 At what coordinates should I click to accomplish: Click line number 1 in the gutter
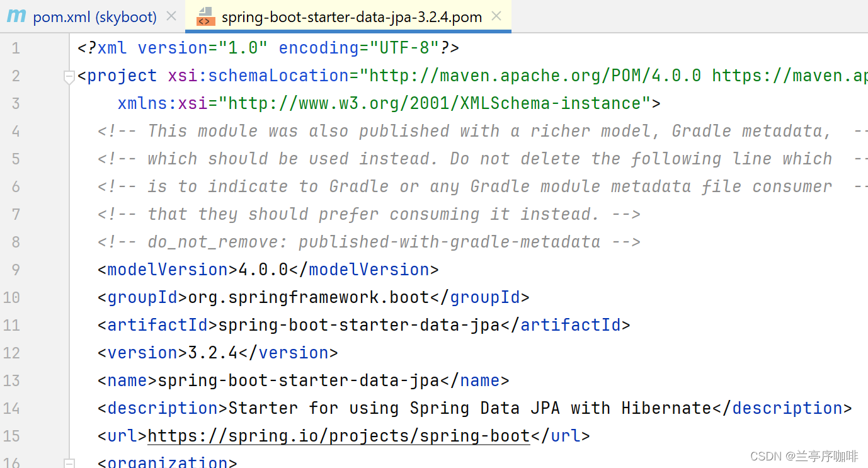click(x=16, y=48)
